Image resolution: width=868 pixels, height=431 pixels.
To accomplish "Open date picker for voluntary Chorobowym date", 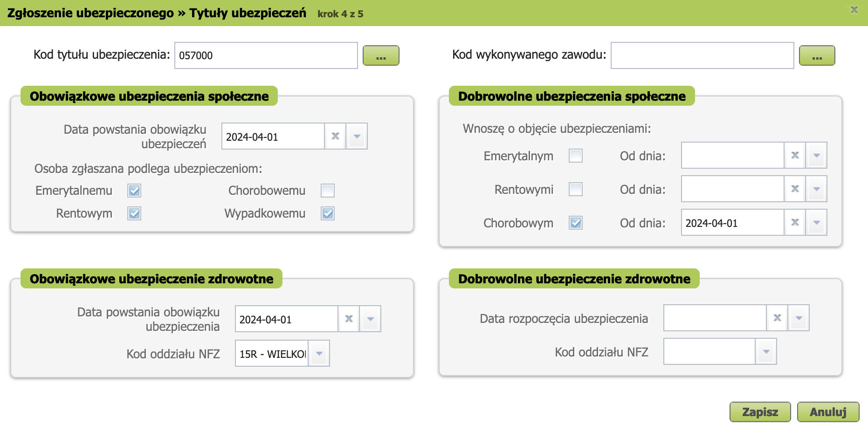I will [817, 223].
